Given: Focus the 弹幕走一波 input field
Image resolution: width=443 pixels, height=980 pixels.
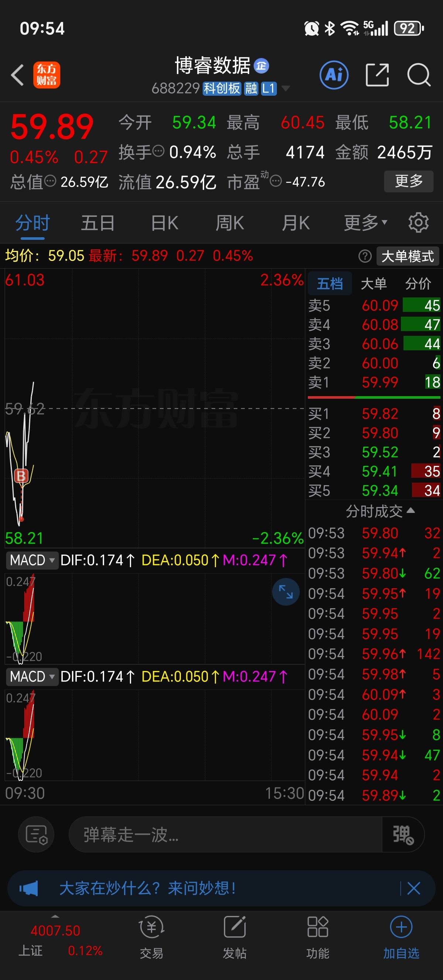Looking at the screenshot, I should coord(225,834).
